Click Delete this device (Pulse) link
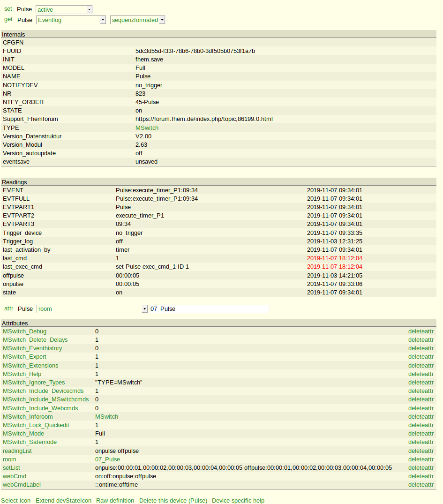This screenshot has width=443, height=504. tap(173, 500)
